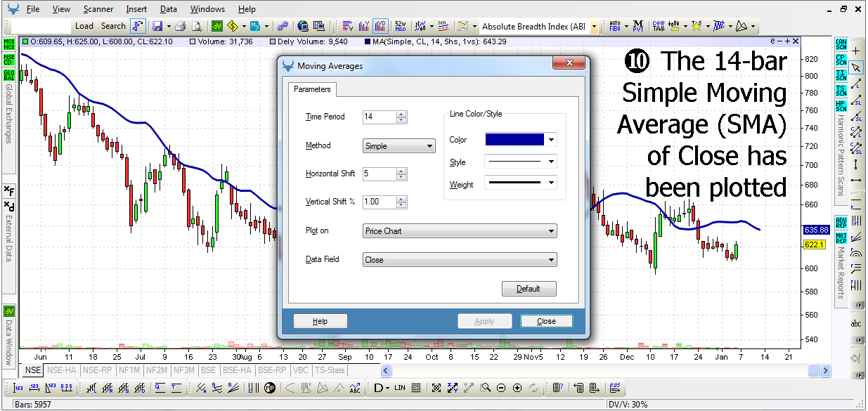Click the globe download icon in toolbar

point(303,26)
